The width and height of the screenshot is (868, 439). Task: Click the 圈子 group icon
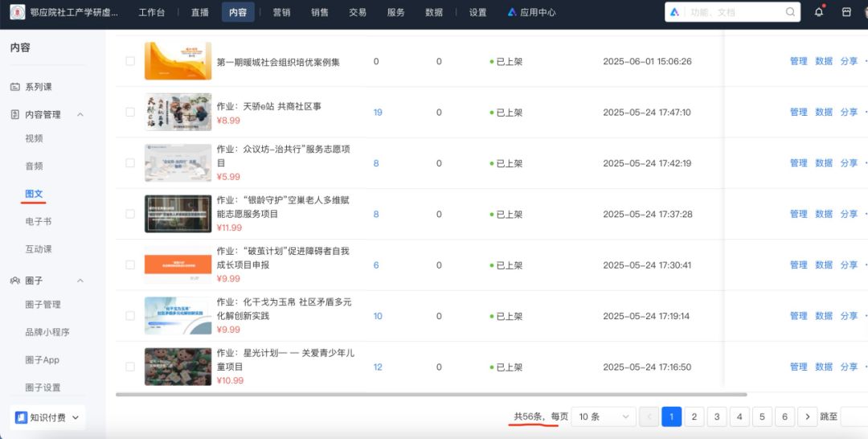[x=15, y=281]
